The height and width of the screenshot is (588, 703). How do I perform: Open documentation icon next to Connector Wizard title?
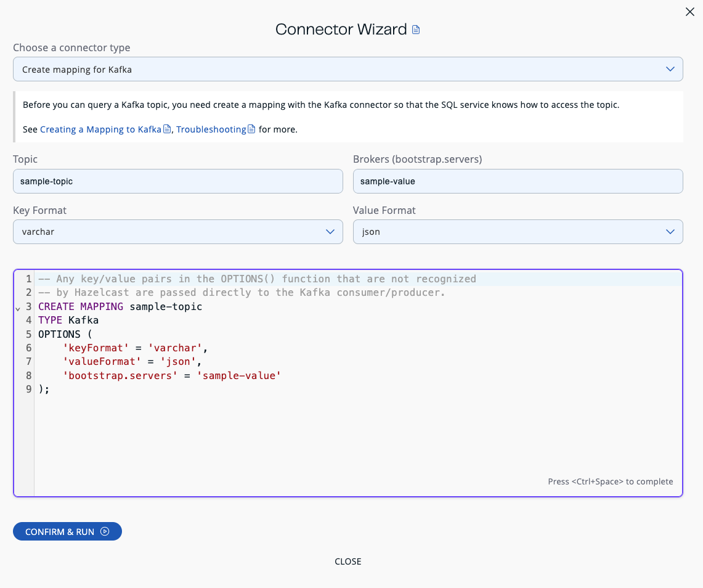416,29
